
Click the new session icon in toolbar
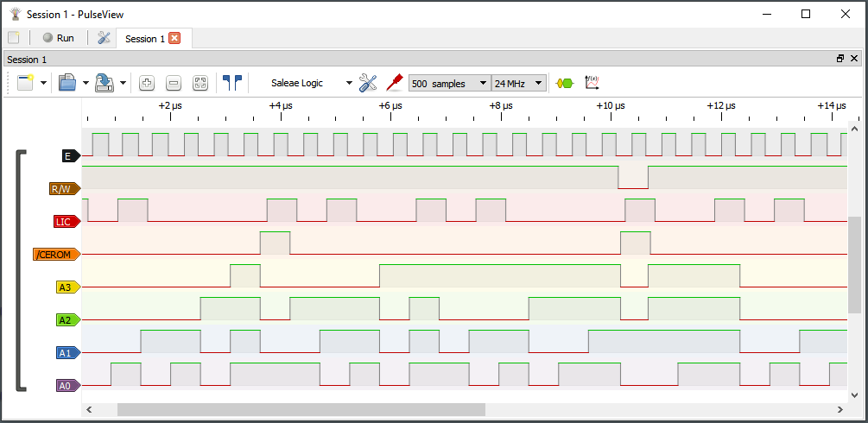25,83
